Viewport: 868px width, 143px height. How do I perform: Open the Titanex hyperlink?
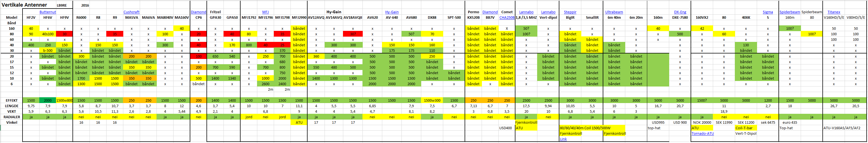pos(834,12)
